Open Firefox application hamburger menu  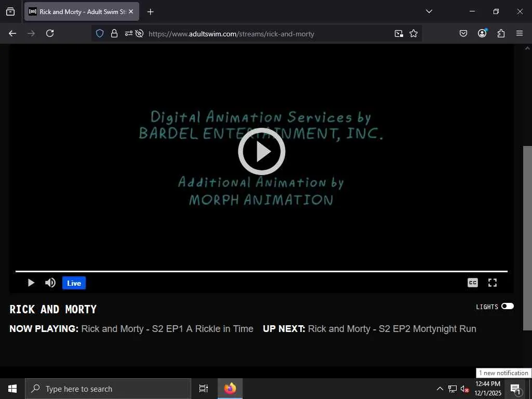[520, 33]
